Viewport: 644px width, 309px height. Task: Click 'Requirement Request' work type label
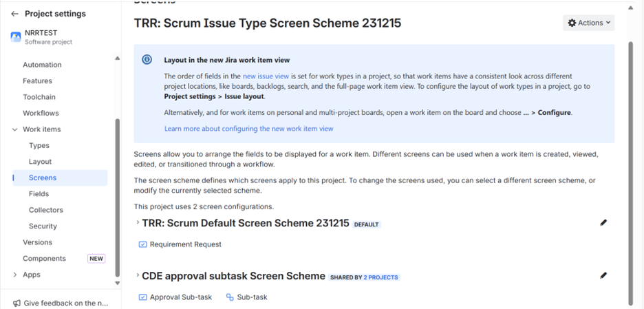[x=186, y=244]
